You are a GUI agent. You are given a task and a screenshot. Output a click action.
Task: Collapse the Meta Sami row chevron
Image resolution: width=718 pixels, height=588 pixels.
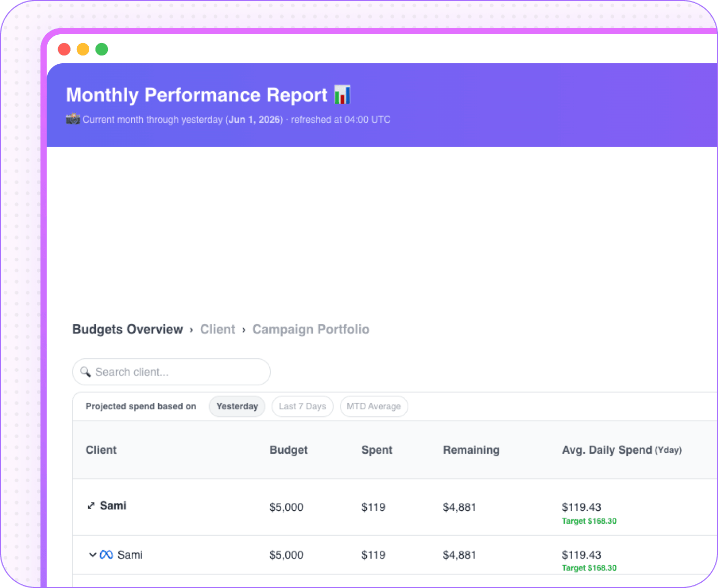[x=92, y=555]
